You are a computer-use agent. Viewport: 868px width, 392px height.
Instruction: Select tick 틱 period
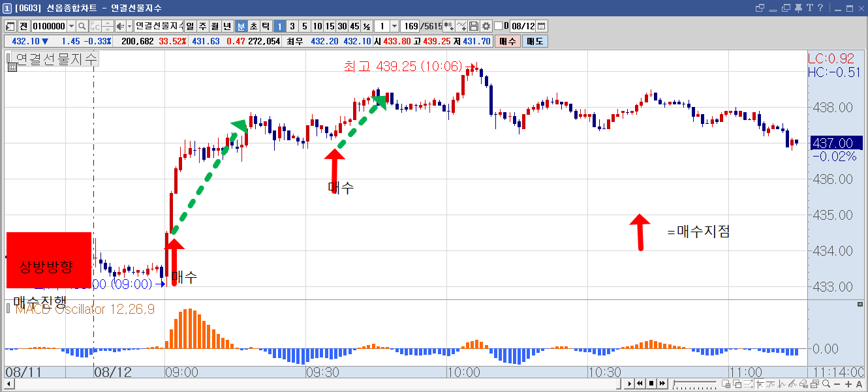266,26
